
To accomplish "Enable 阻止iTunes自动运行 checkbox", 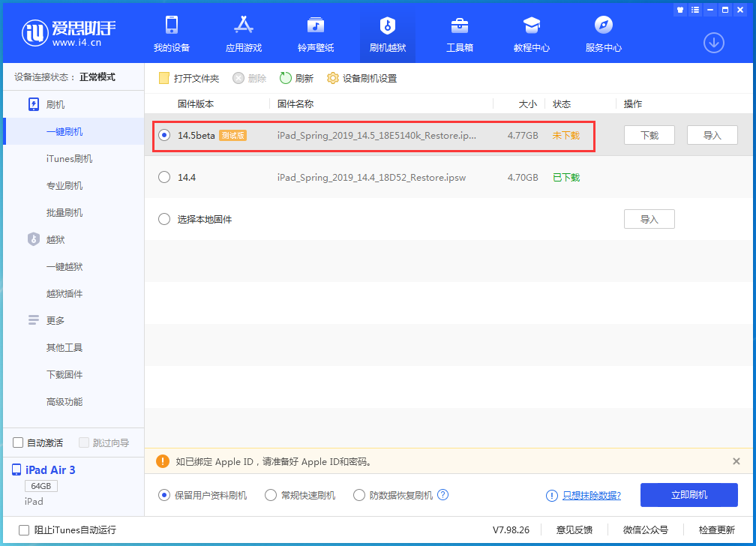I will (24, 530).
